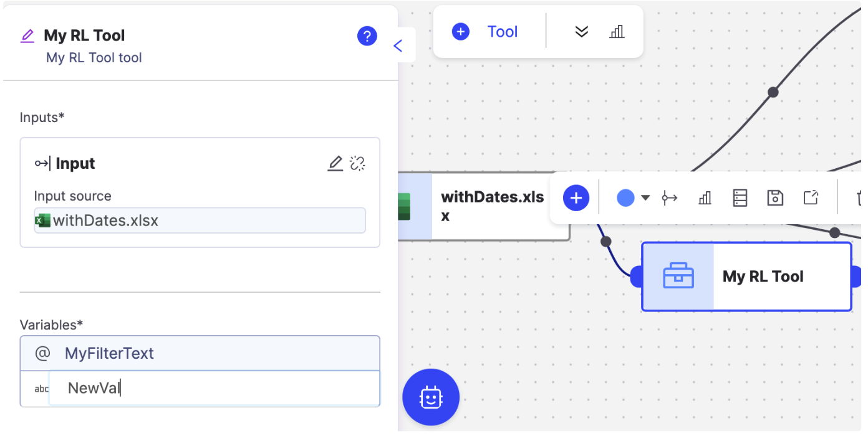Open the data table icon on node toolbar

click(740, 198)
